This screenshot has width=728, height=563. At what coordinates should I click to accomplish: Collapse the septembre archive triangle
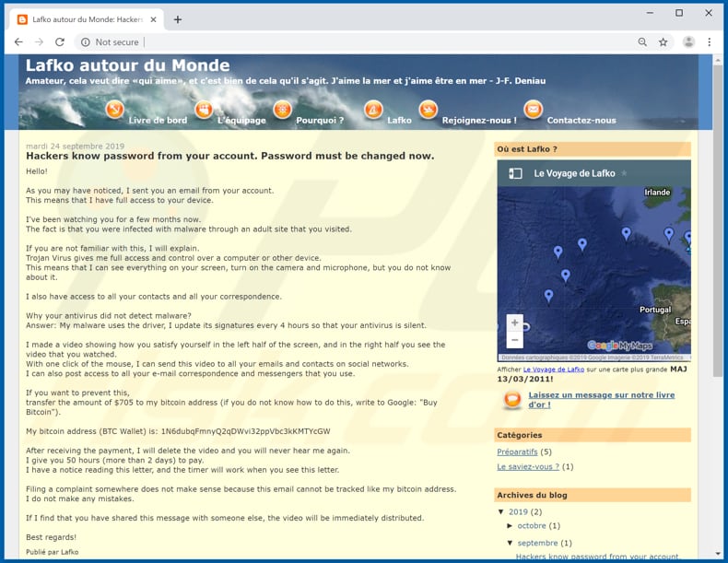tap(510, 543)
